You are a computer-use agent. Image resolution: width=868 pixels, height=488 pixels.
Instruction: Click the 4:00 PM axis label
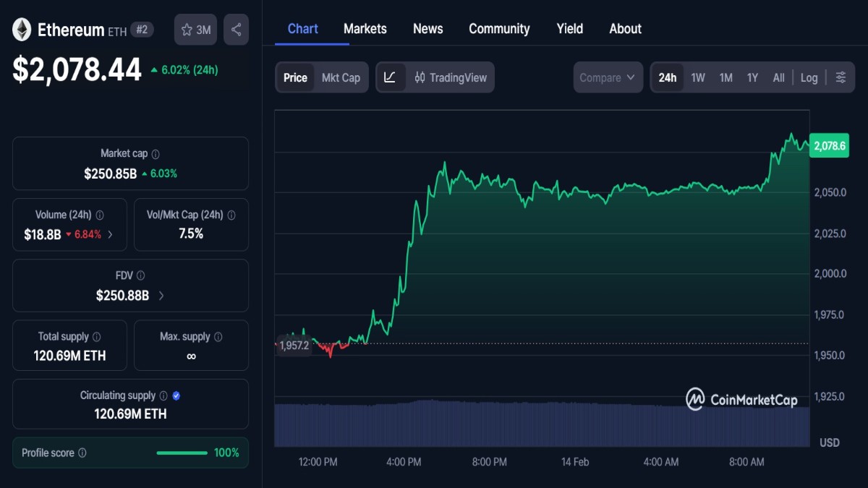point(404,462)
